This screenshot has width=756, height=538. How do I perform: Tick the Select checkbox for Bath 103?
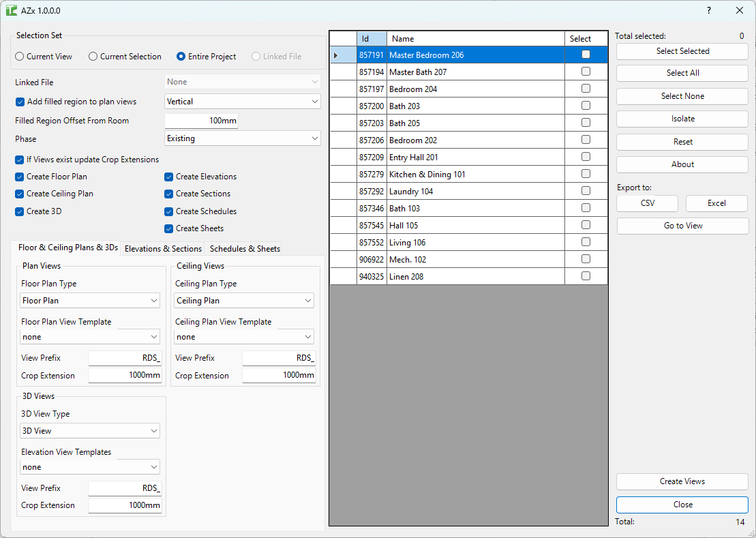point(586,208)
